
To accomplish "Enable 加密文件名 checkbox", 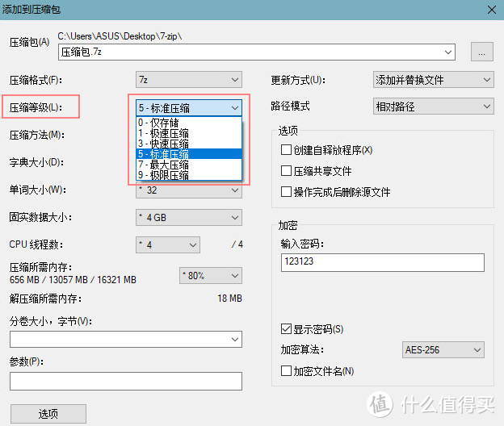I will tap(286, 371).
